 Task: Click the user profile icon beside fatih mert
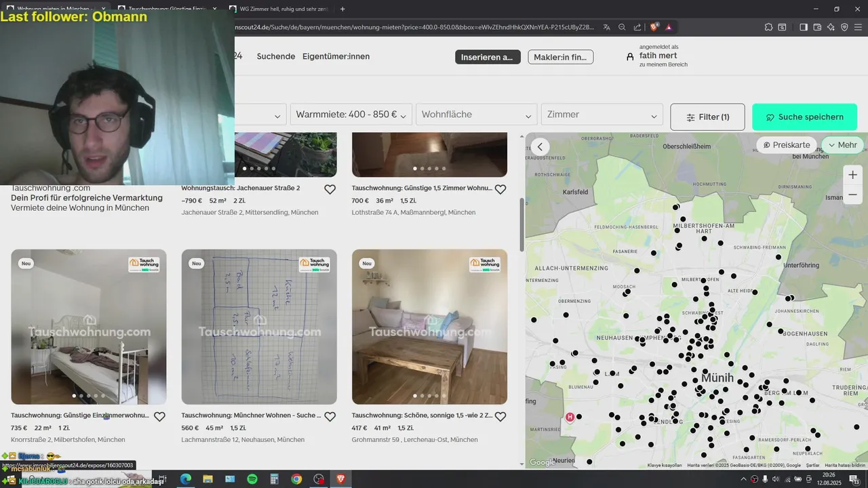click(x=630, y=58)
